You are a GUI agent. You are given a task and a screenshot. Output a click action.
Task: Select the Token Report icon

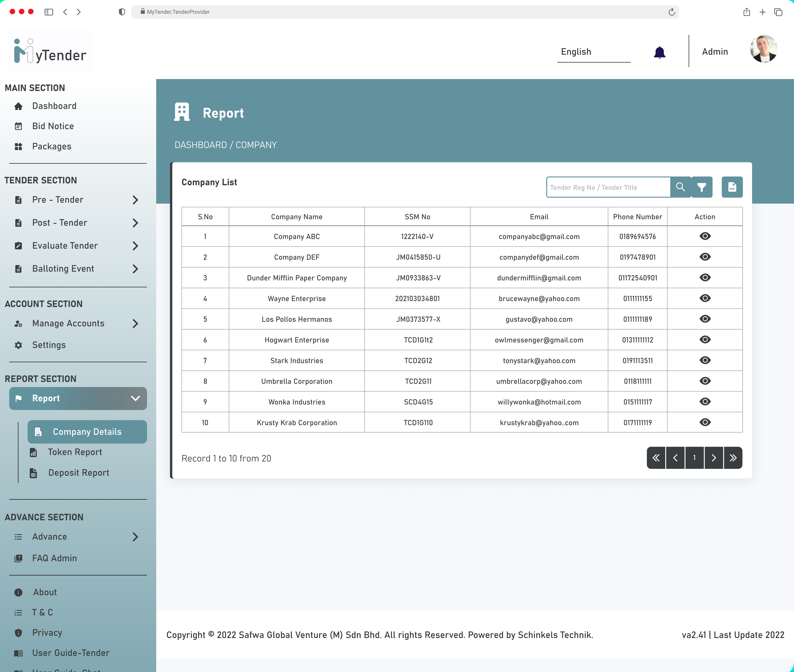coord(34,452)
